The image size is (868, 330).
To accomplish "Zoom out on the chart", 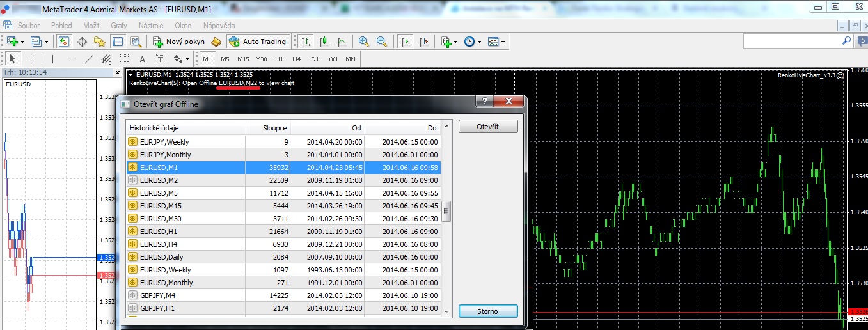I will coord(382,42).
